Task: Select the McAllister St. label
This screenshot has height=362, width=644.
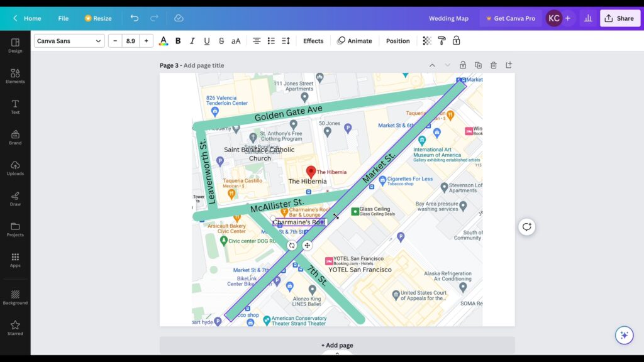Action: tap(277, 205)
